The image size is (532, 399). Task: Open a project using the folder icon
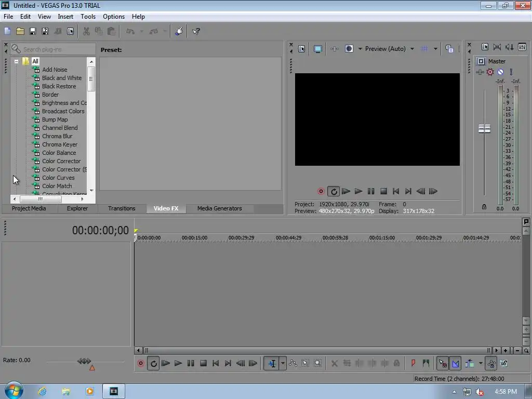click(x=20, y=31)
